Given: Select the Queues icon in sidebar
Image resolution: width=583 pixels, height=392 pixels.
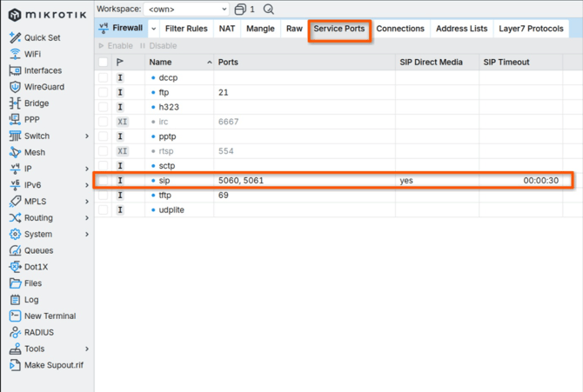Looking at the screenshot, I should tap(15, 250).
